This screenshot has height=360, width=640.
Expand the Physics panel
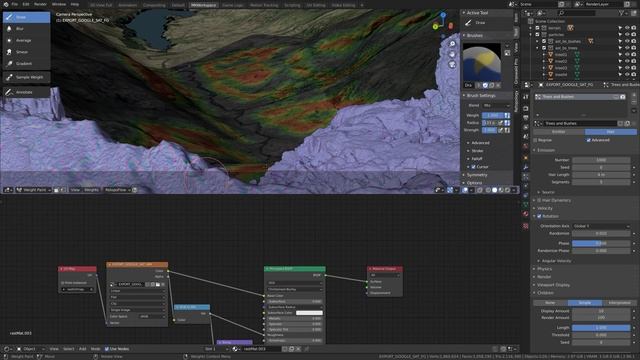coord(544,269)
